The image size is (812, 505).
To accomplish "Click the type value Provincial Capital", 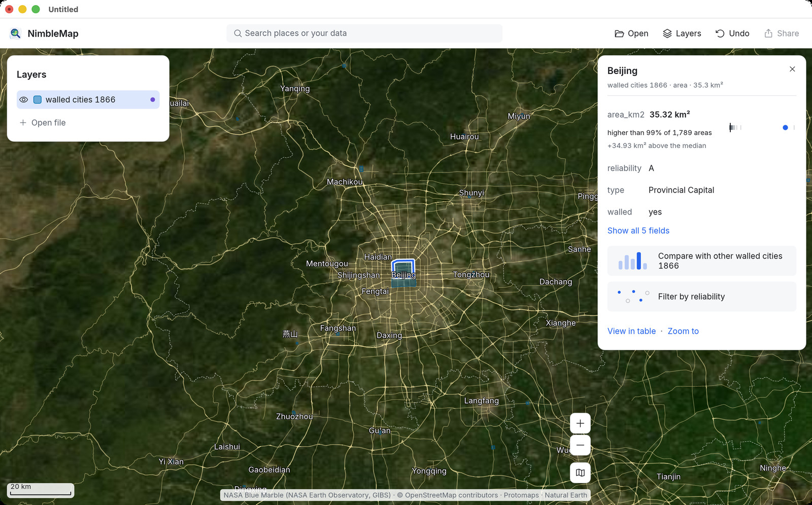I will (681, 190).
